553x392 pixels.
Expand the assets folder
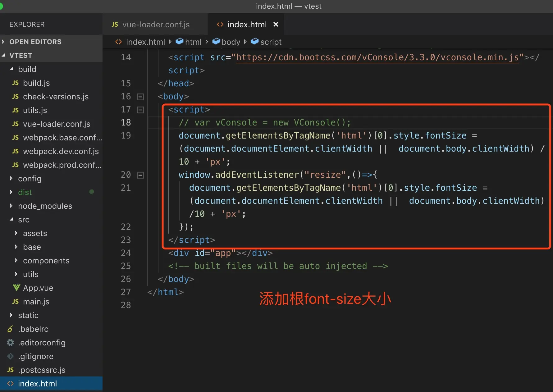[x=16, y=233]
